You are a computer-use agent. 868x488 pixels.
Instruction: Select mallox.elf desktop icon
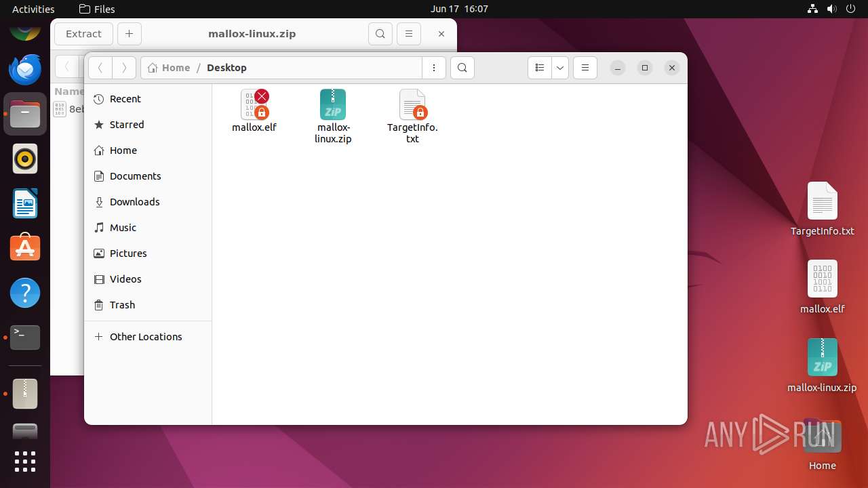[822, 287]
